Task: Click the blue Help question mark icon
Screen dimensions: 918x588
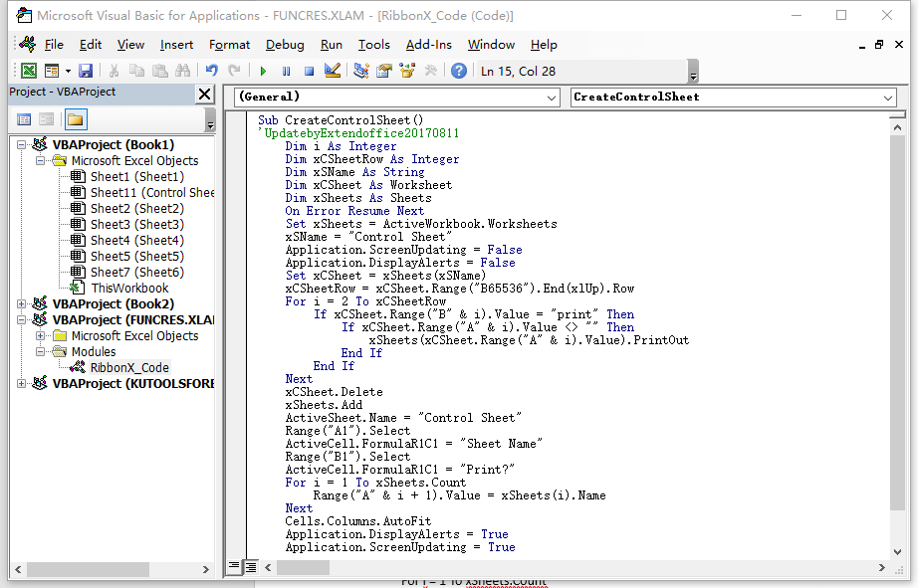Action: [x=458, y=71]
